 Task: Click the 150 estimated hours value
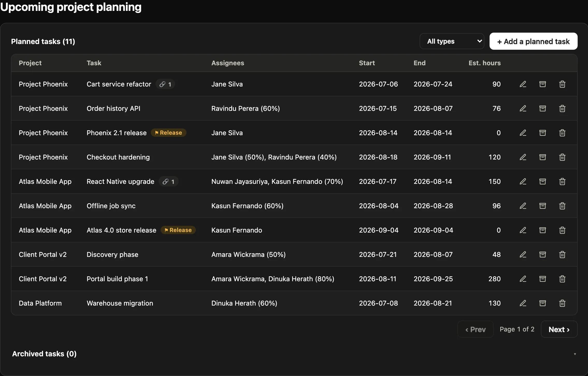pyautogui.click(x=494, y=182)
